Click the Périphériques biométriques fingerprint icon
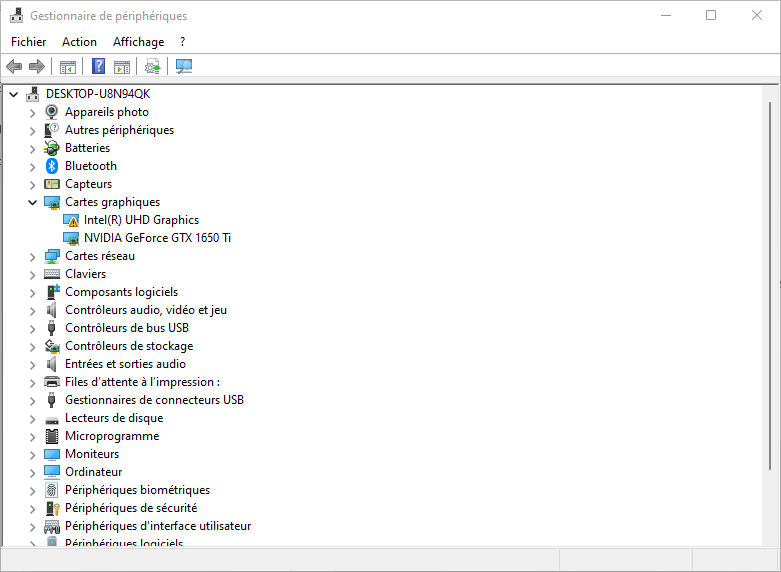Screen dimensions: 781x572 51,490
